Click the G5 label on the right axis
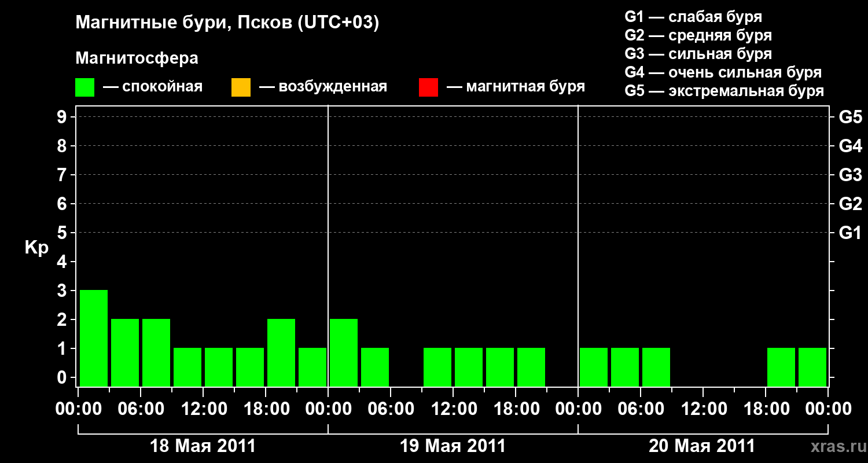 (x=851, y=117)
